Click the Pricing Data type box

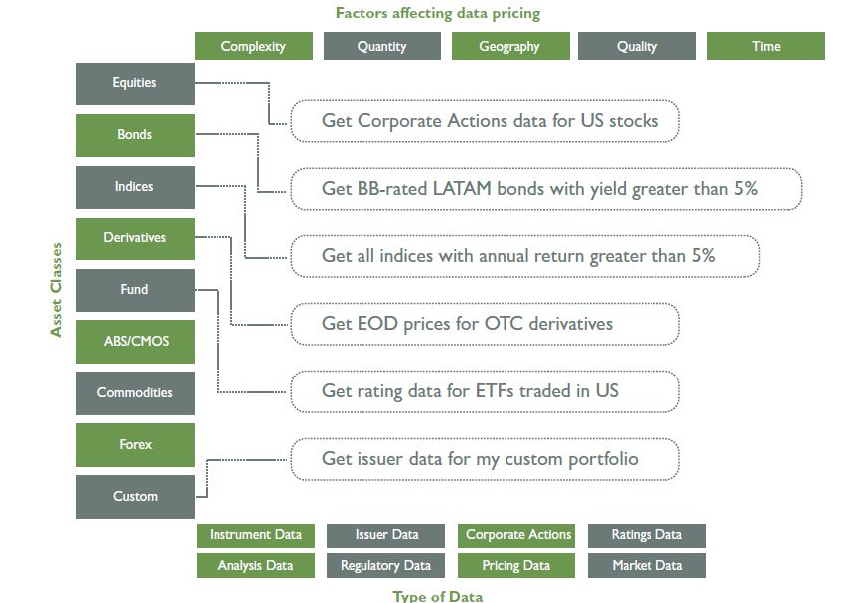click(x=515, y=566)
